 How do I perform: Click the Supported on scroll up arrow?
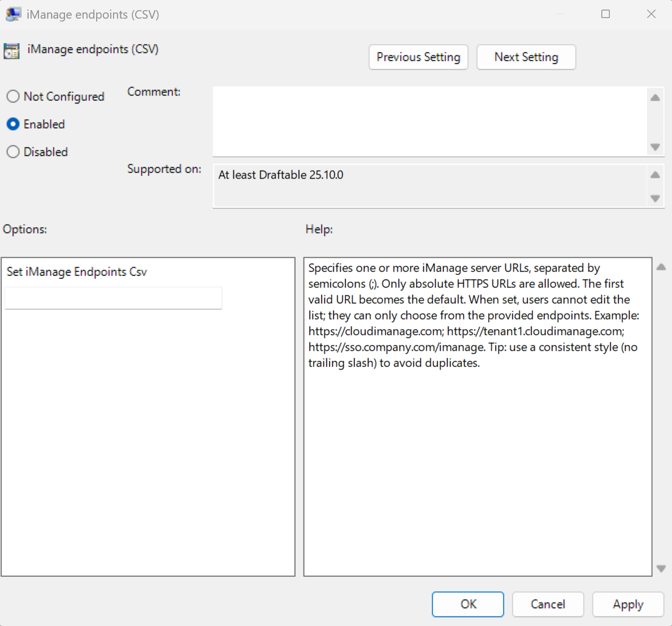(655, 175)
